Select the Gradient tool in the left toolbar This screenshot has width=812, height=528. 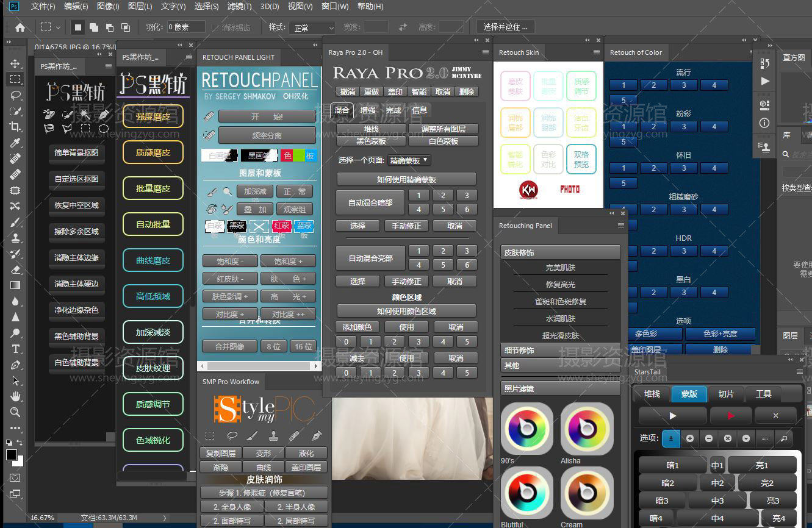pos(15,285)
